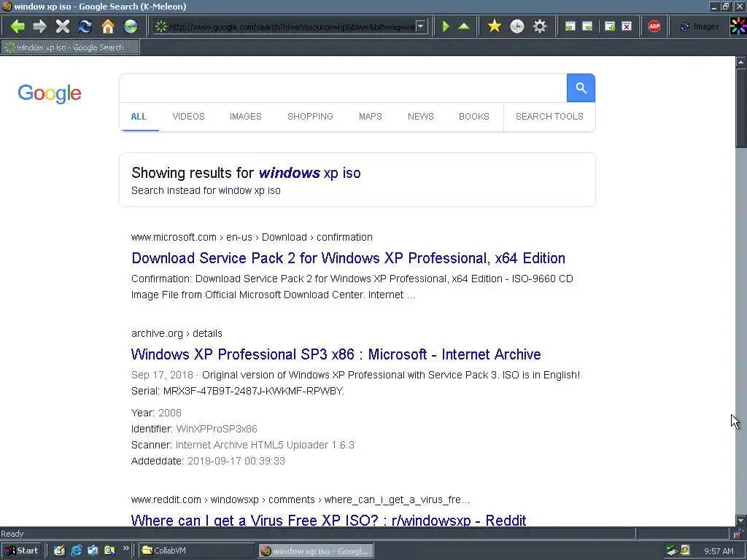Click into the URL address field
The height and width of the screenshot is (560, 747).
tap(292, 27)
